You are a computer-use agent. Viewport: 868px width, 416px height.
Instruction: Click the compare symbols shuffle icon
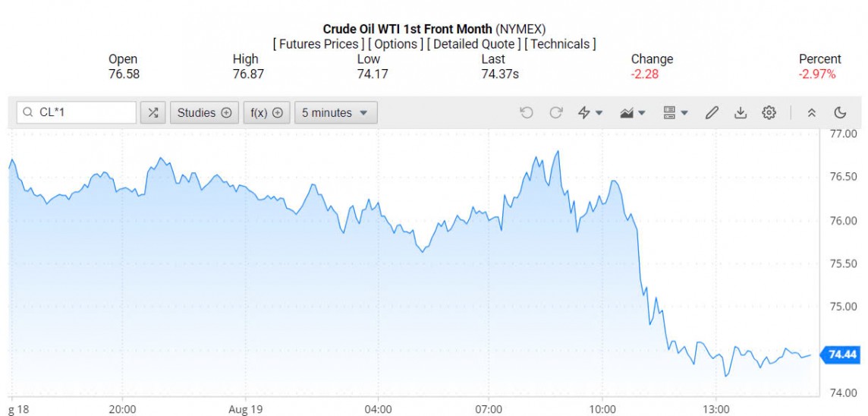(x=153, y=113)
